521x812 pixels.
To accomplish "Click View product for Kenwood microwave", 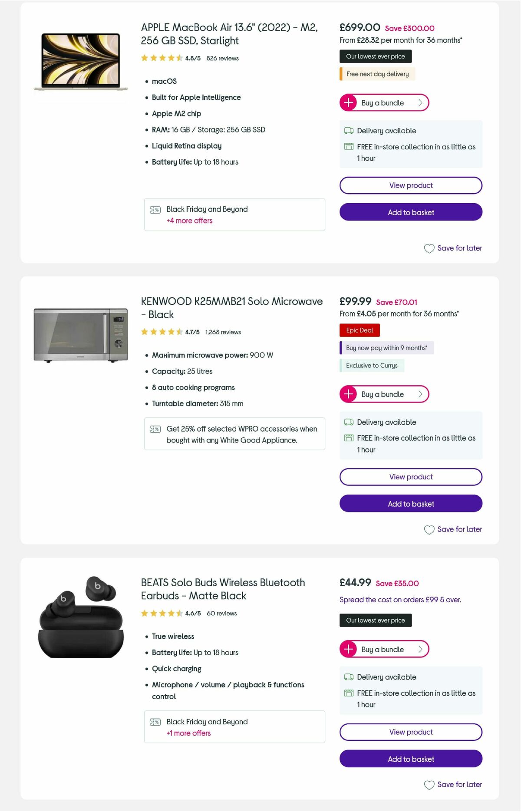I will [410, 476].
